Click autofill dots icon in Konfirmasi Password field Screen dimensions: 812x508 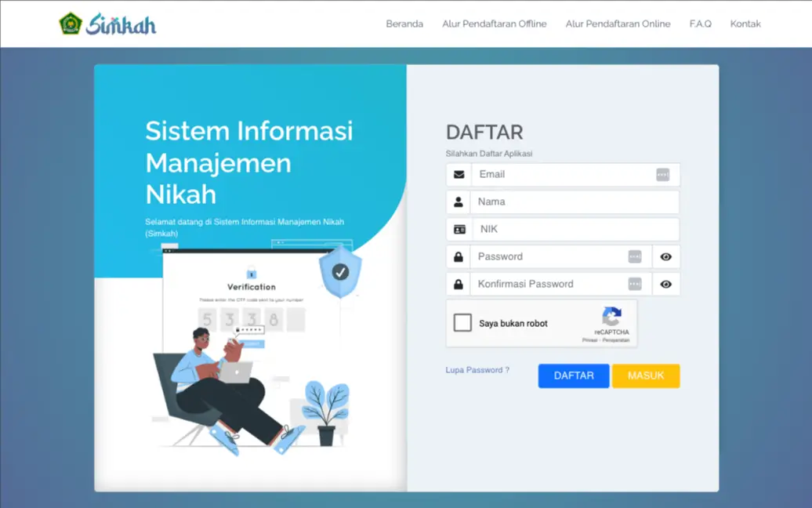(x=635, y=285)
